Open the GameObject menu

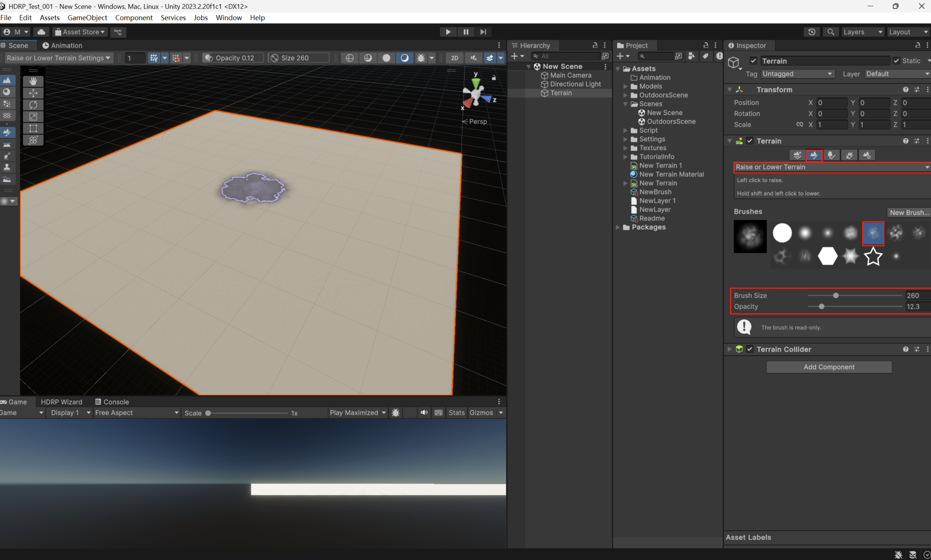point(87,17)
